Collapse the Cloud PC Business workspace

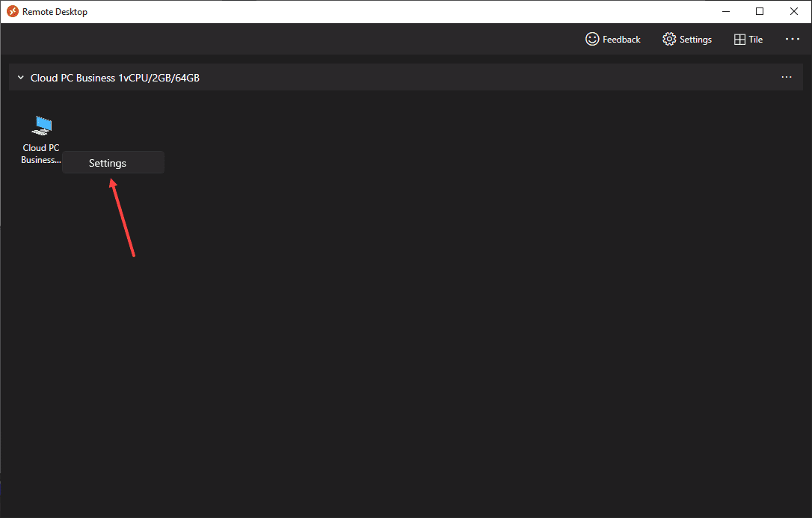point(20,77)
